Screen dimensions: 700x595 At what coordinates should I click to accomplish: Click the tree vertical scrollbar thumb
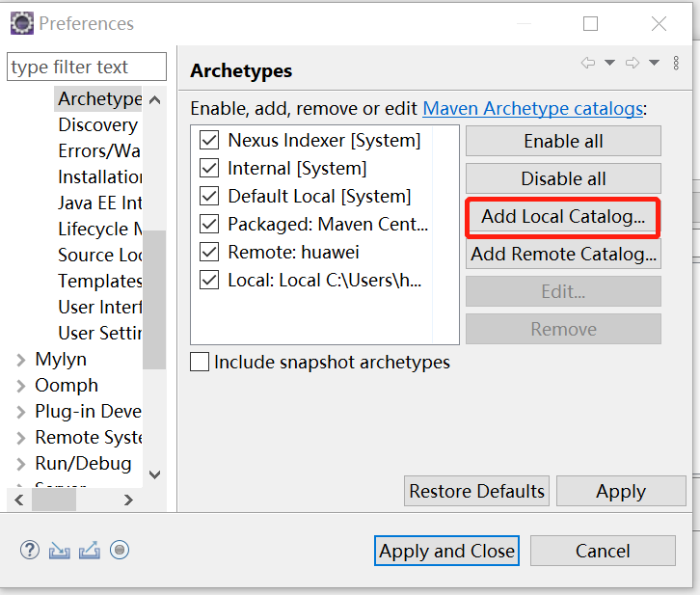[154, 300]
